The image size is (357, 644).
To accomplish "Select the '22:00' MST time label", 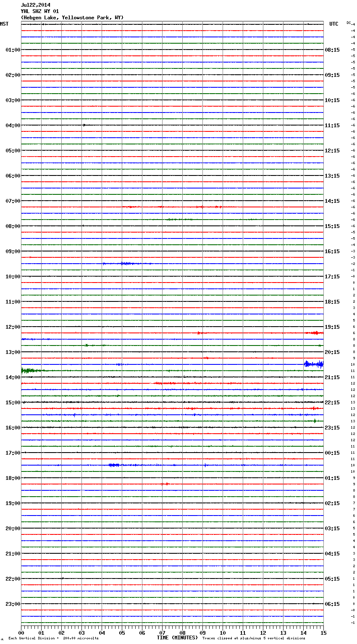I will coord(13,579).
